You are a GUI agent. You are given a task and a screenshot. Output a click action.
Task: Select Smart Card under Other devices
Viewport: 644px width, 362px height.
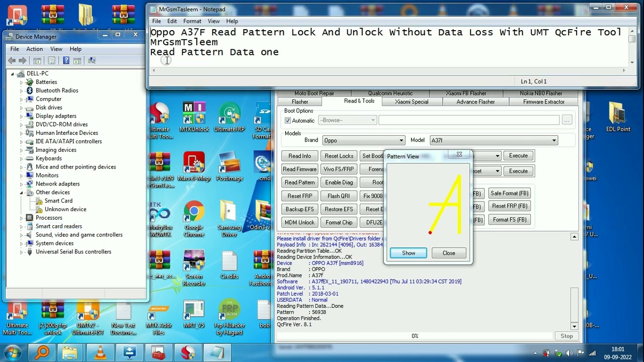[x=58, y=201]
